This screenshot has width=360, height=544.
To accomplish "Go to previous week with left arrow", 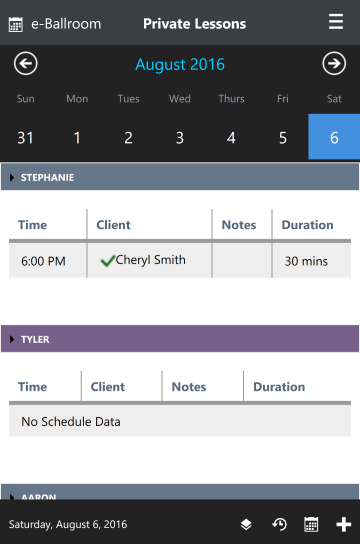I will pos(26,63).
